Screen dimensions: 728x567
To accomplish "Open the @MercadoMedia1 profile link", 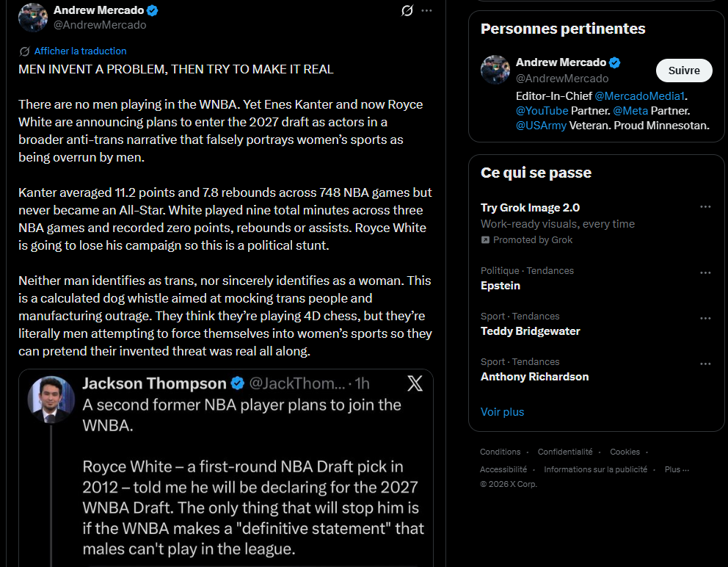I will pyautogui.click(x=639, y=96).
